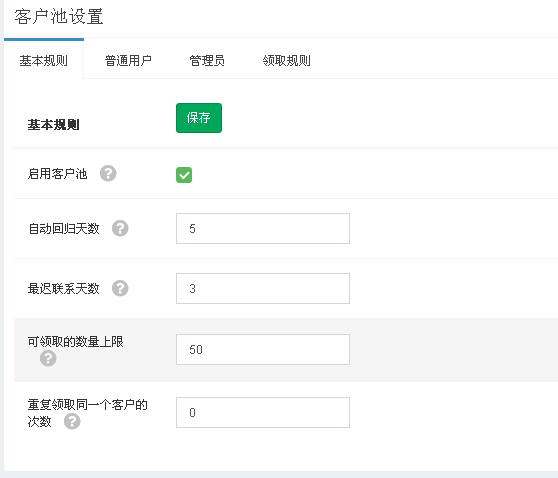The image size is (558, 478).
Task: Click the 启用客户池 label text
Action: click(57, 174)
